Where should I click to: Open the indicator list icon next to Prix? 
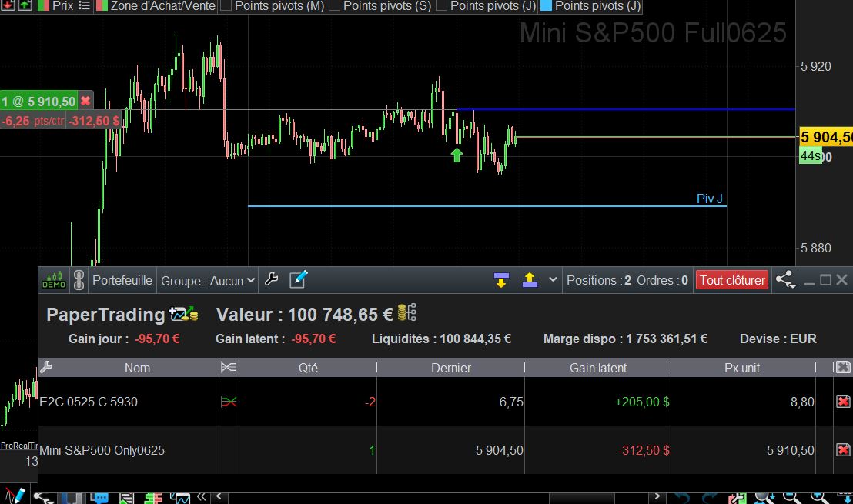click(x=84, y=6)
